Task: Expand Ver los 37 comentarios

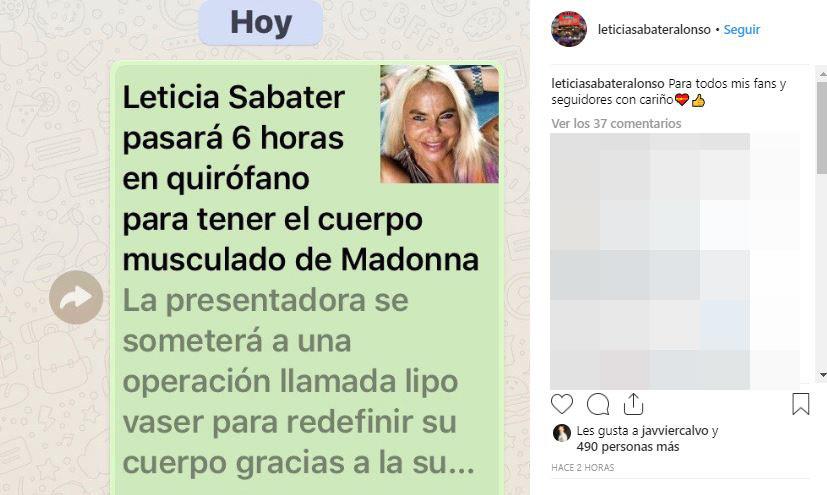Action: (616, 123)
